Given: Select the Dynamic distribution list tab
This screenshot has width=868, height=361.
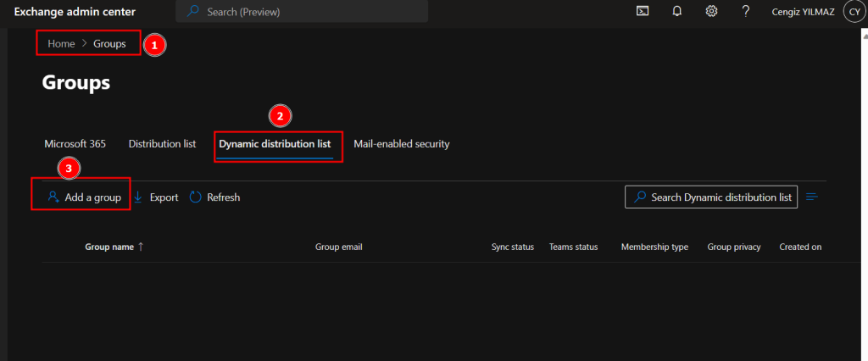Looking at the screenshot, I should [275, 144].
